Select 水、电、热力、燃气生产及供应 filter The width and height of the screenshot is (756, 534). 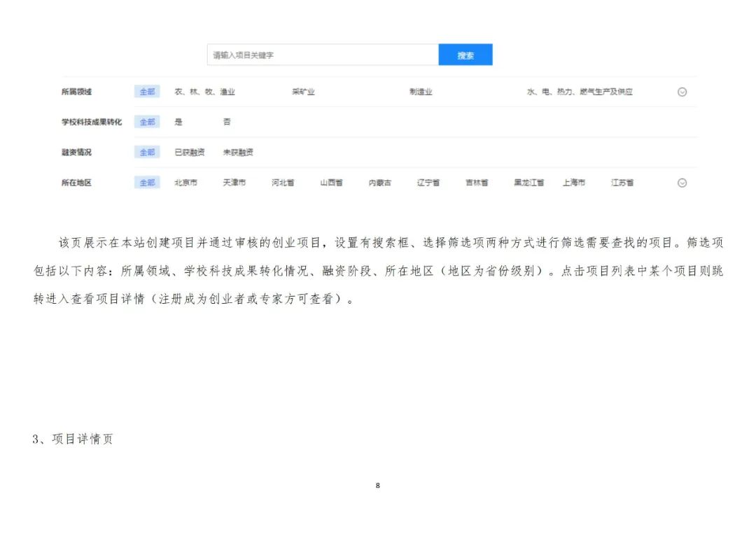(x=580, y=92)
